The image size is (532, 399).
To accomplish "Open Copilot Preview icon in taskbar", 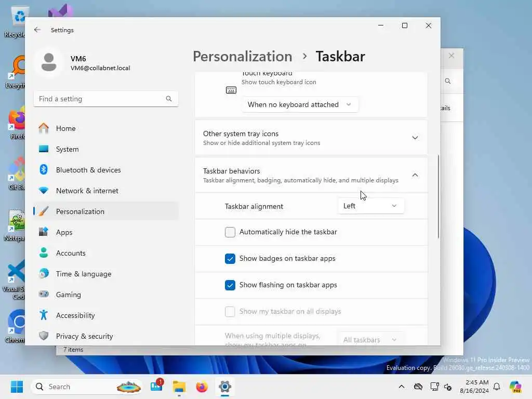I will [x=515, y=387].
